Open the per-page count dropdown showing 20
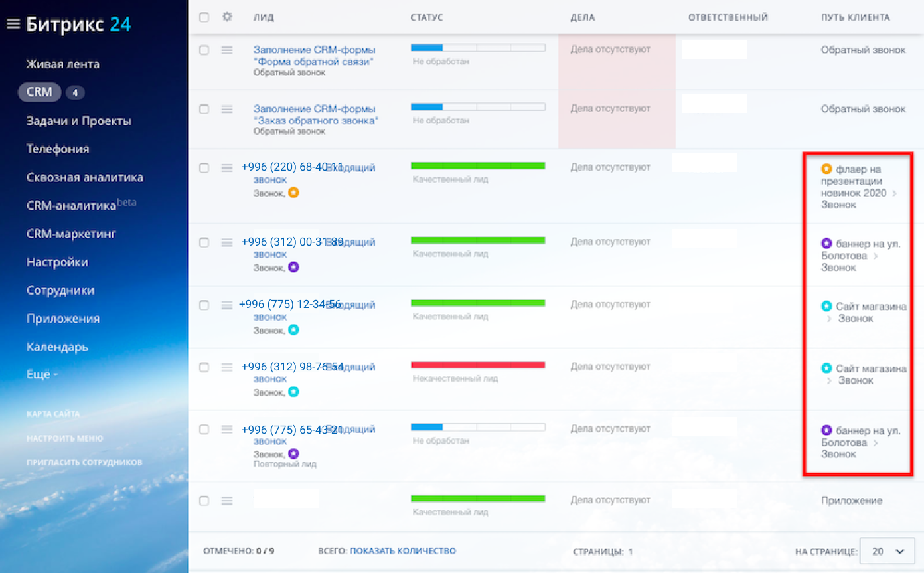The image size is (924, 573). 886,551
